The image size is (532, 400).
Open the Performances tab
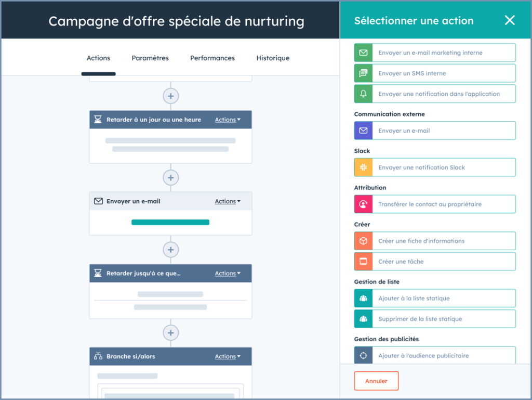coord(212,58)
